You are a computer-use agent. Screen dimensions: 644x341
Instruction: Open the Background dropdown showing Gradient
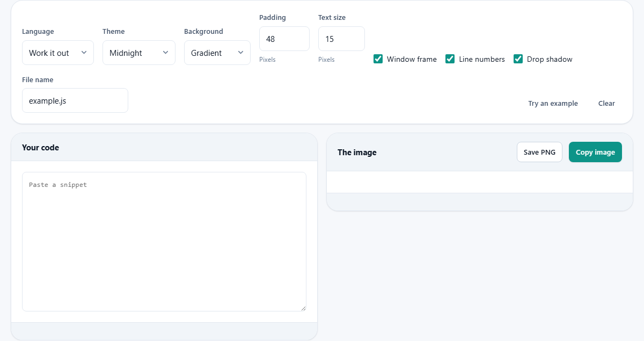point(217,53)
